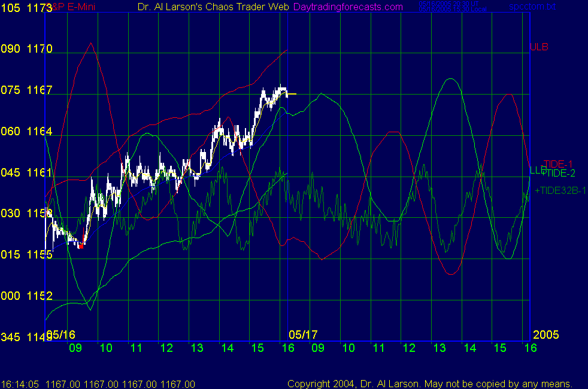The height and width of the screenshot is (389, 588).
Task: Click the '14' hour label of the 05/17 session
Action: pos(470,348)
